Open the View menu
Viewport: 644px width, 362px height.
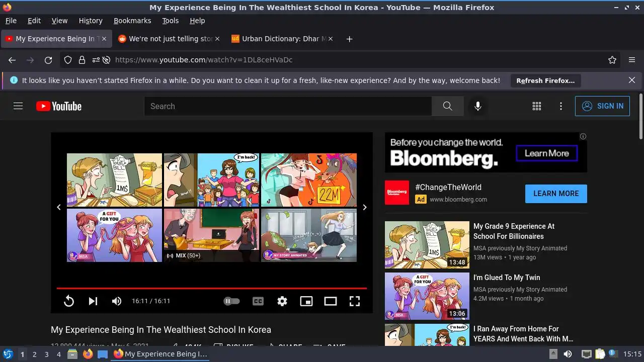point(59,21)
